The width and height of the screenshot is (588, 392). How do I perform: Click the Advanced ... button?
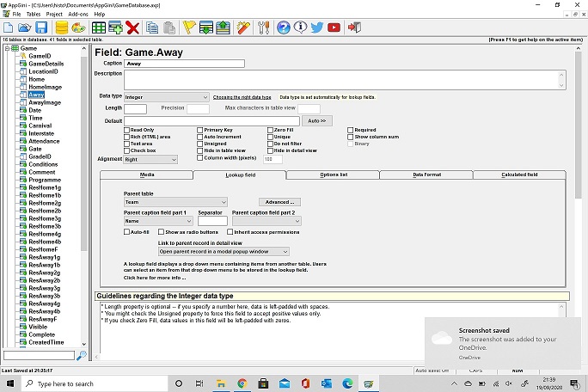(x=279, y=202)
